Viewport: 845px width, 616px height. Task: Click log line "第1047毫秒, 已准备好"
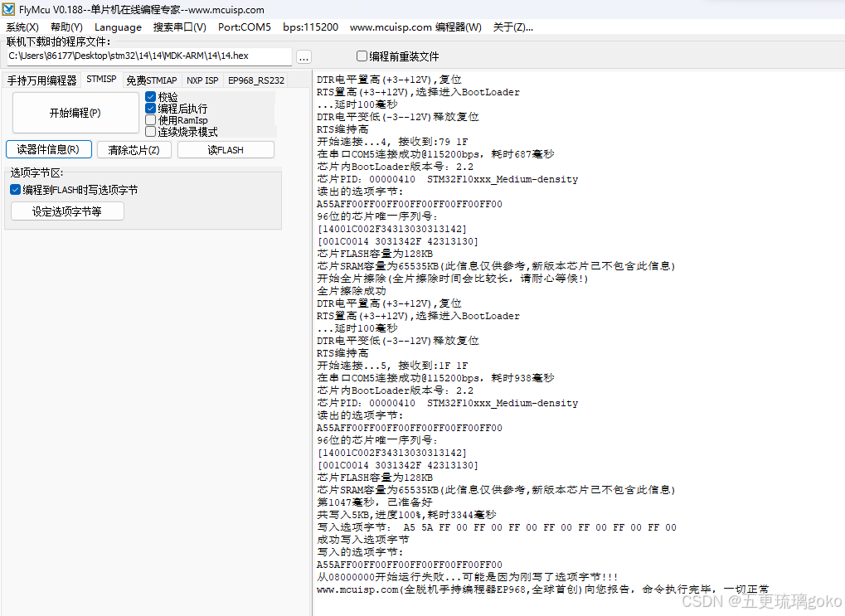click(375, 502)
